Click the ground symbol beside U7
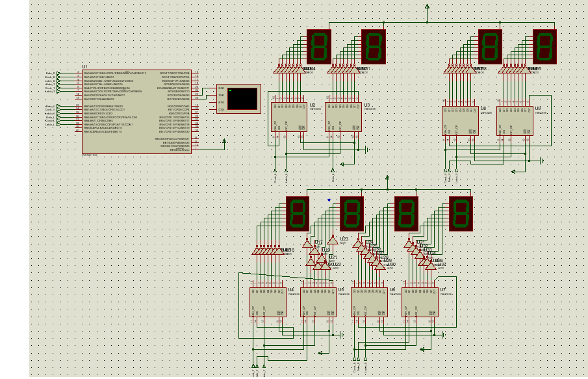Image resolution: width=588 pixels, height=379 pixels. (444, 335)
